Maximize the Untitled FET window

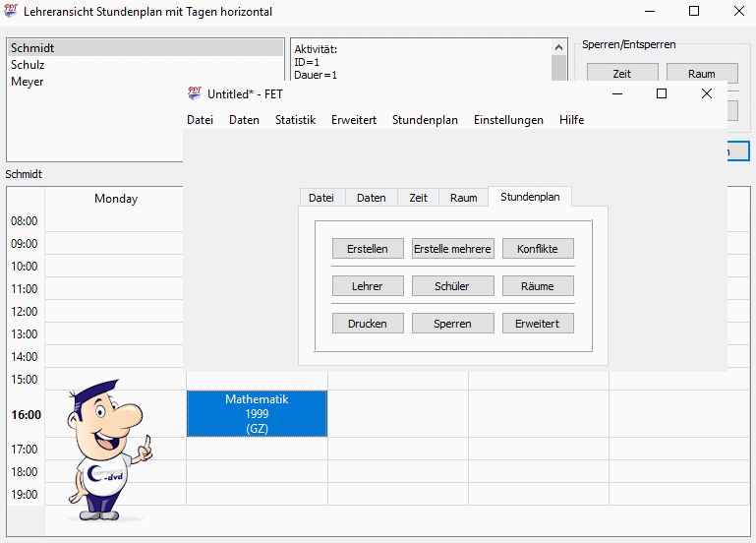[662, 93]
